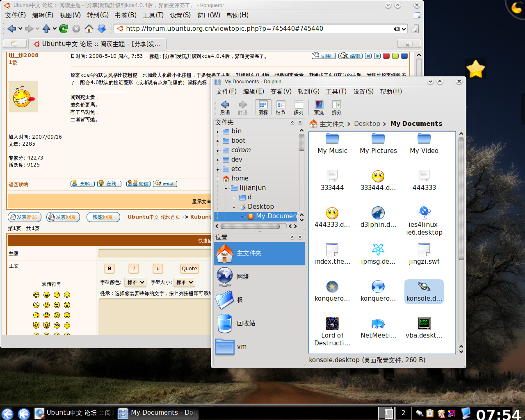Image resolution: width=525 pixels, height=420 pixels.
Task: Open Konqueror's Bookmarks (书签) menu
Action: point(126,15)
